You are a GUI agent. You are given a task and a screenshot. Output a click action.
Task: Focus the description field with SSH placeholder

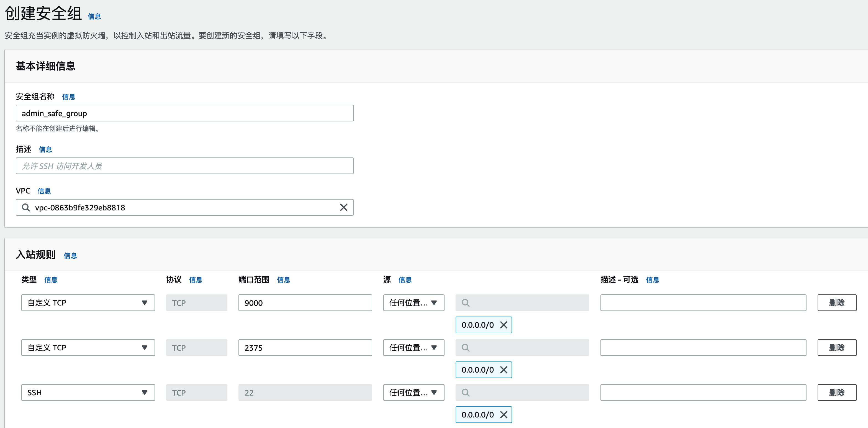(x=185, y=165)
